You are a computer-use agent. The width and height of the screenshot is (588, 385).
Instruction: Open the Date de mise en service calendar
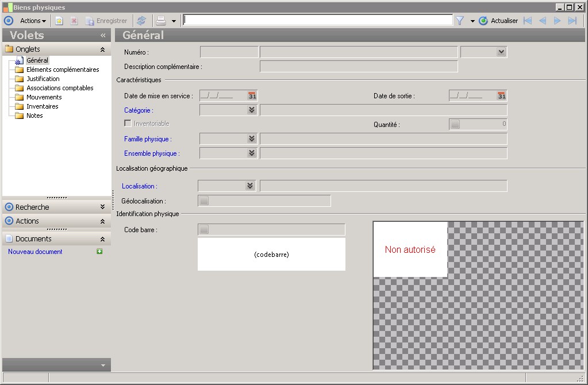(252, 96)
